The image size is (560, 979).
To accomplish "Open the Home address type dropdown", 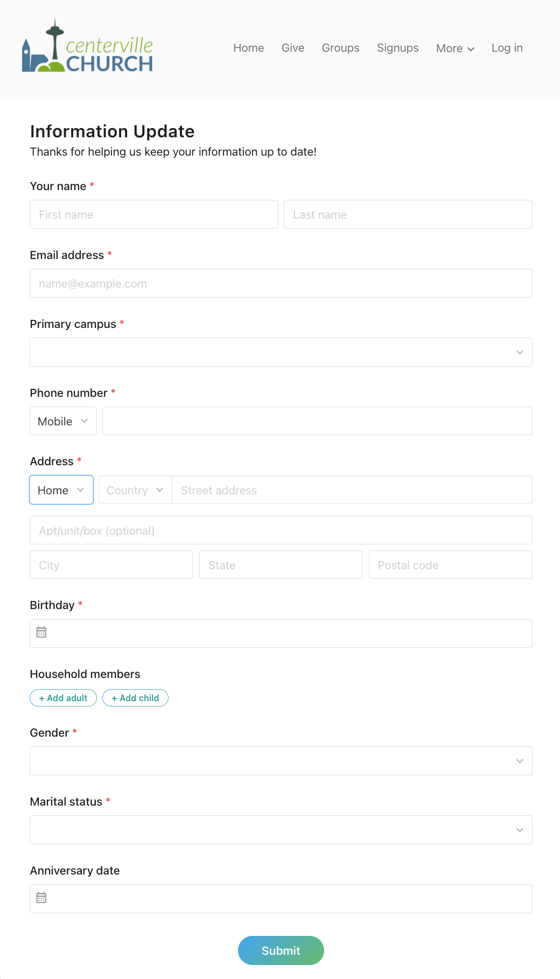I will tap(61, 490).
